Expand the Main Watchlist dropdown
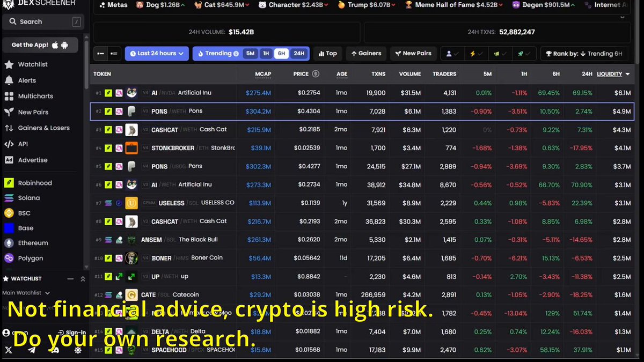Screen dimensions: 644x362 click(x=26, y=293)
